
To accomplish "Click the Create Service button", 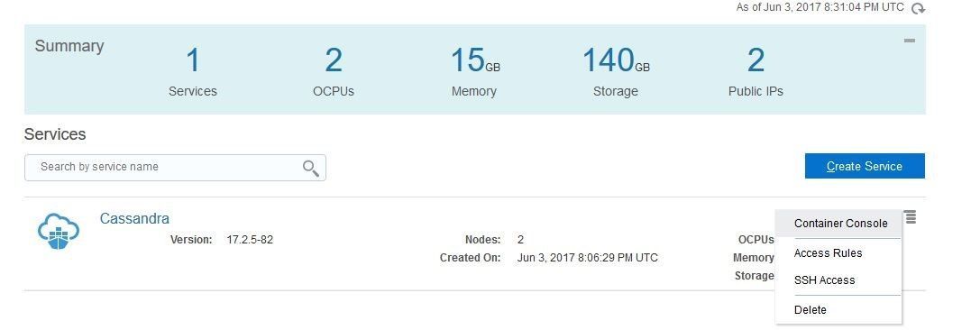I will 865,166.
